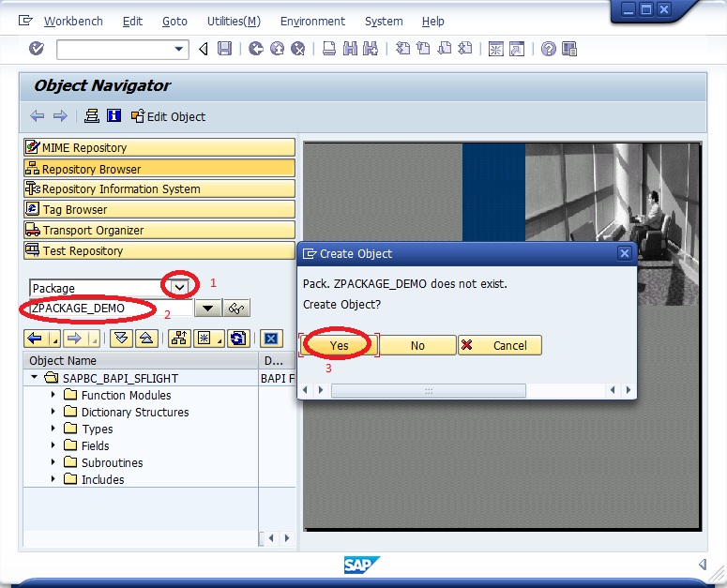The width and height of the screenshot is (727, 588).
Task: Click the Print icon
Action: [x=329, y=49]
